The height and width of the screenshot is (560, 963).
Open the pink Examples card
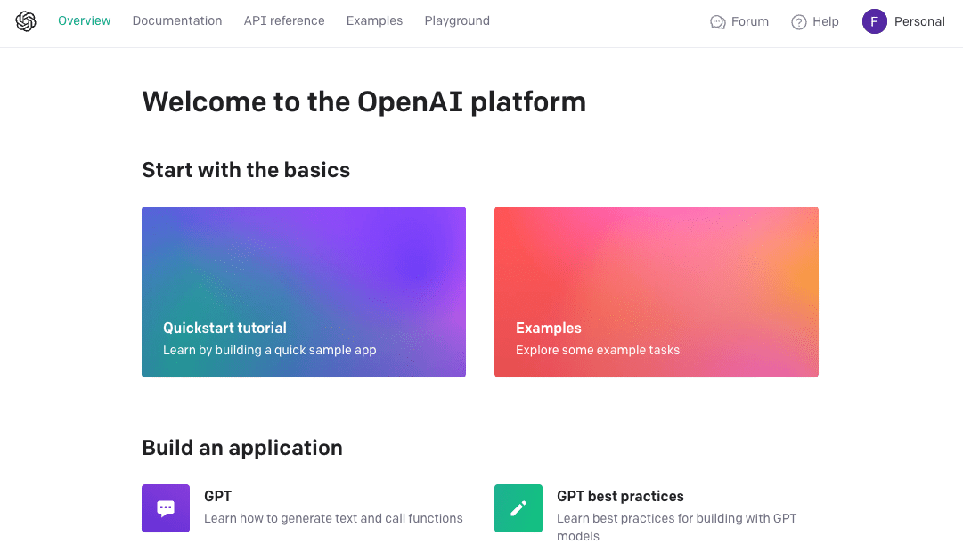click(656, 292)
